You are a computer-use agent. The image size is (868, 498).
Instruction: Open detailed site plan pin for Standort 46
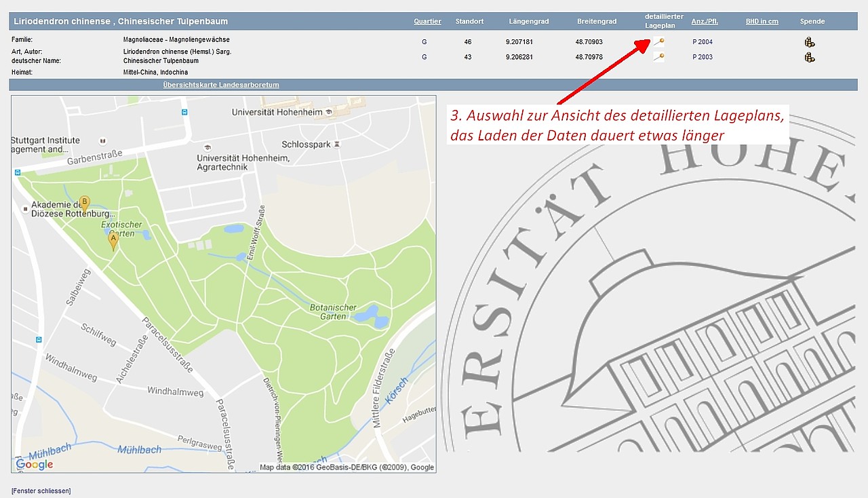[x=658, y=42]
